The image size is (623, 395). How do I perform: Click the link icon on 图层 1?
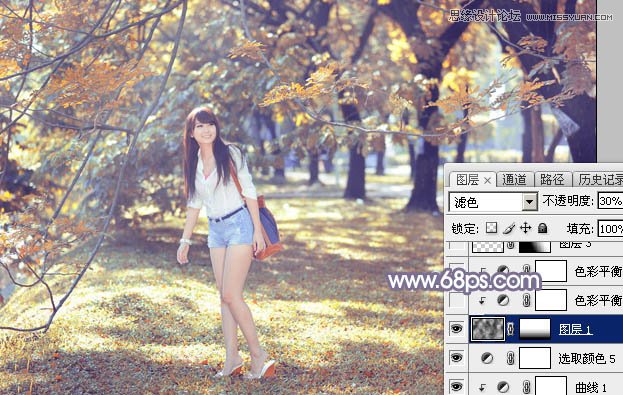coord(511,329)
